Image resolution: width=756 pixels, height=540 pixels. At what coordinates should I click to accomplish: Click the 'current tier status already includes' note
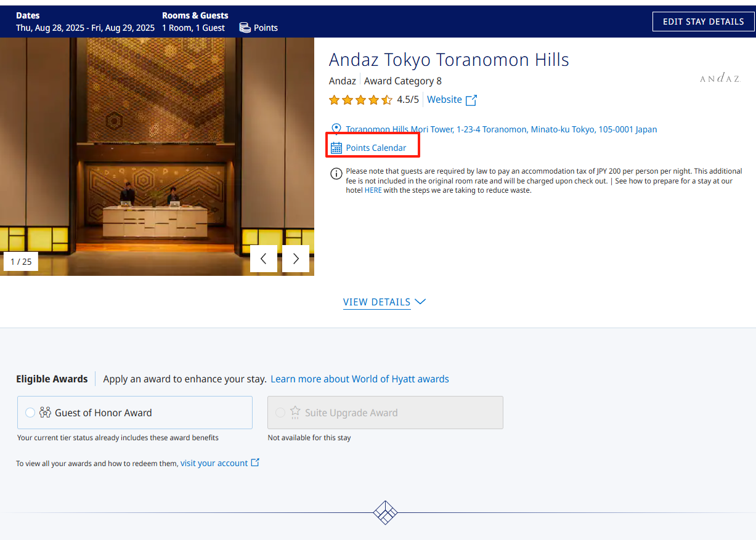click(118, 438)
